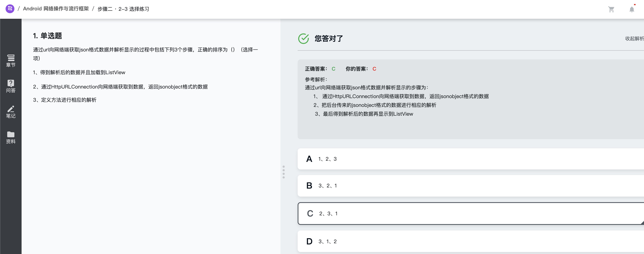Click the green checkmark result icon
Image resolution: width=644 pixels, height=254 pixels.
303,38
